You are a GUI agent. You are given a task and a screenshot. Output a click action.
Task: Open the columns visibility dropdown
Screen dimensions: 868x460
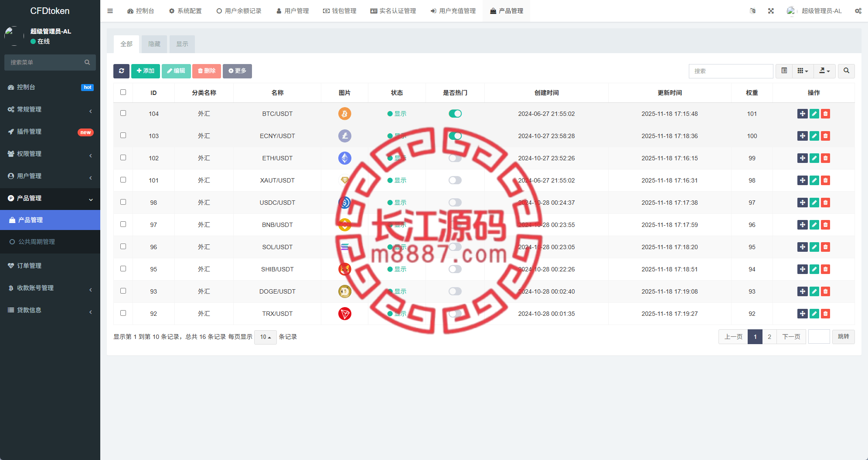point(803,71)
